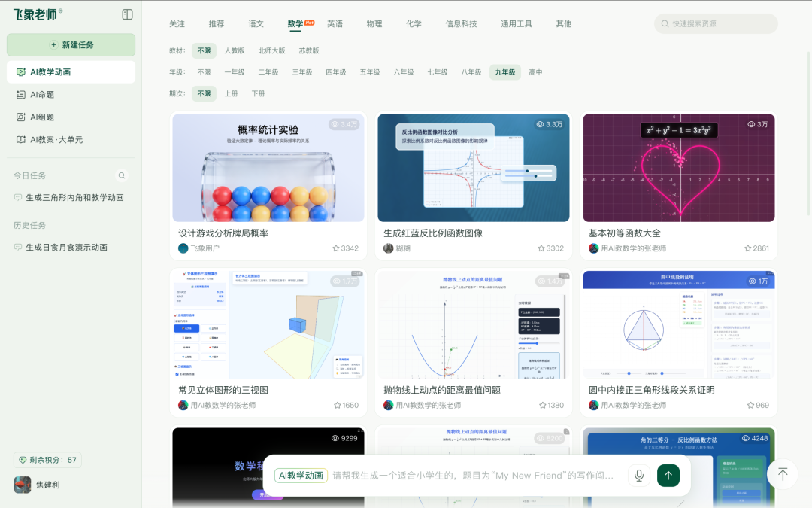Image resolution: width=812 pixels, height=508 pixels.
Task: Click the back-to-top arrow icon
Action: point(783,474)
